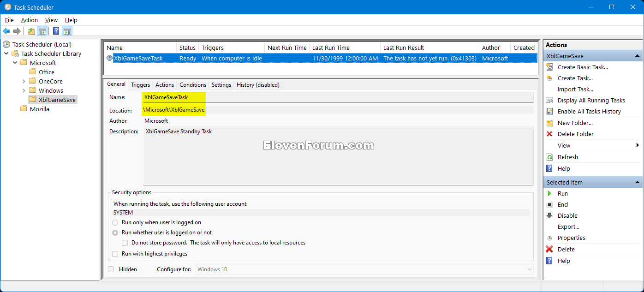644x292 pixels.
Task: Open the Action menu
Action: 29,20
